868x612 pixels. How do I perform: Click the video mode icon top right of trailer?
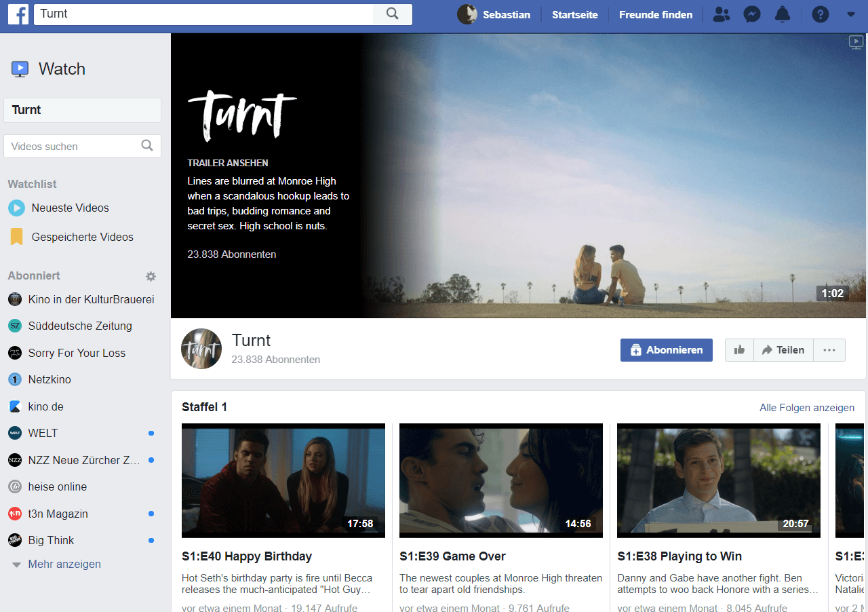coord(855,43)
